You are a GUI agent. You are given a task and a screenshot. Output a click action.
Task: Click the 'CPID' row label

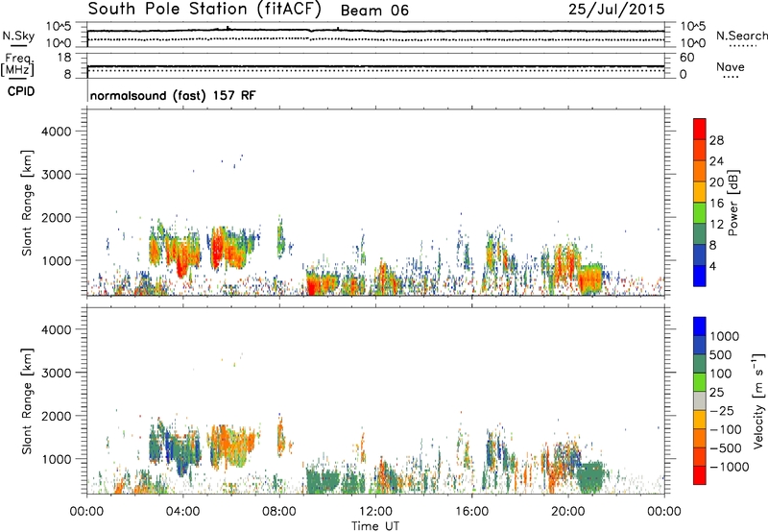(21, 91)
